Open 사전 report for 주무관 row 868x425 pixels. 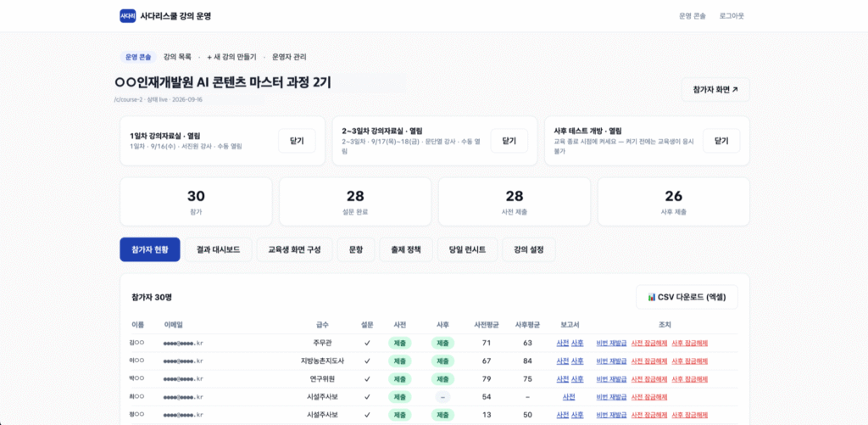[x=563, y=343]
